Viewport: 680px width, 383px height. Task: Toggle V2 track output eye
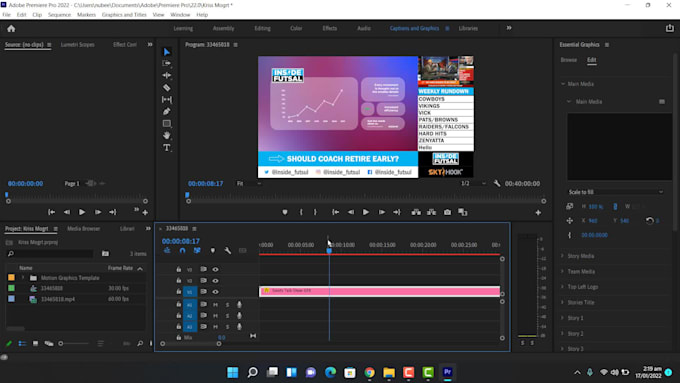[x=215, y=281]
